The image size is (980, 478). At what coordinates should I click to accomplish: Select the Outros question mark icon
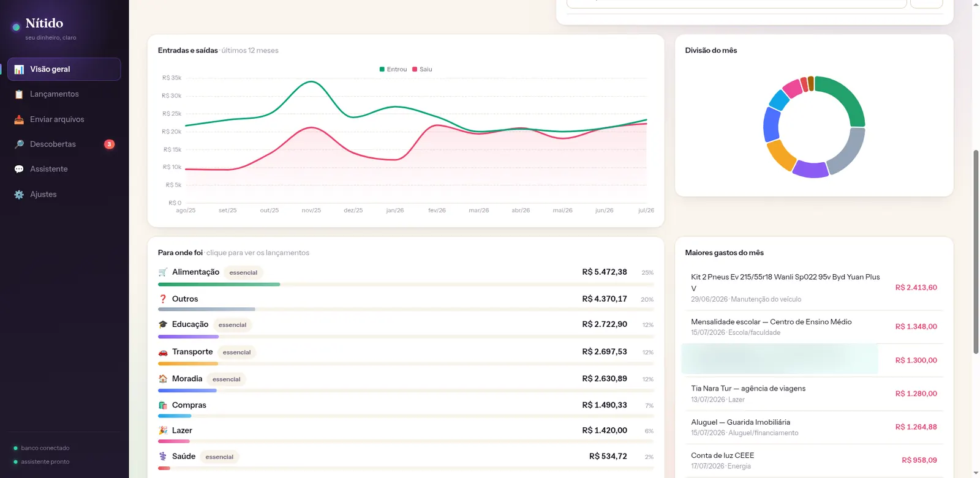tap(163, 299)
